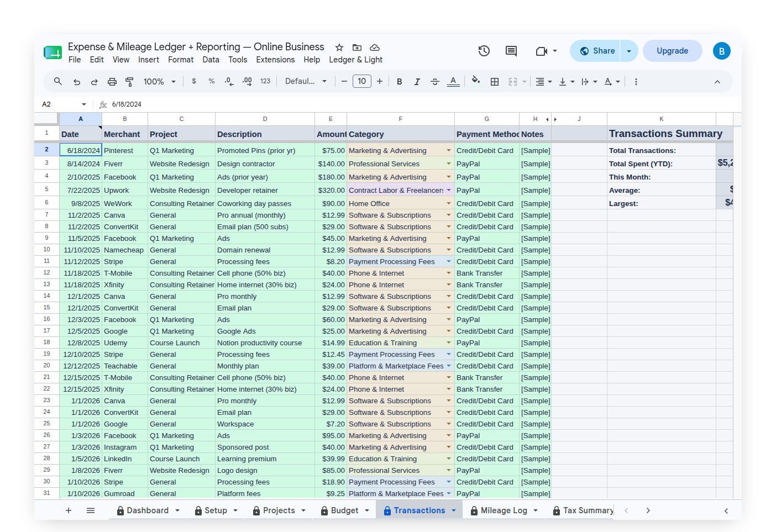Click the Docs home sheets logo
This screenshot has height=532, width=776.
click(x=53, y=52)
